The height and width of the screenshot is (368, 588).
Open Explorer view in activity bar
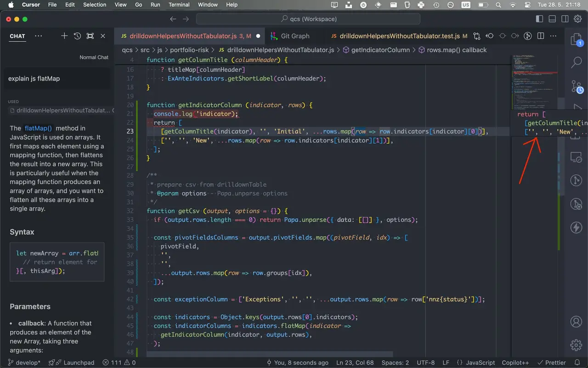coord(577,40)
